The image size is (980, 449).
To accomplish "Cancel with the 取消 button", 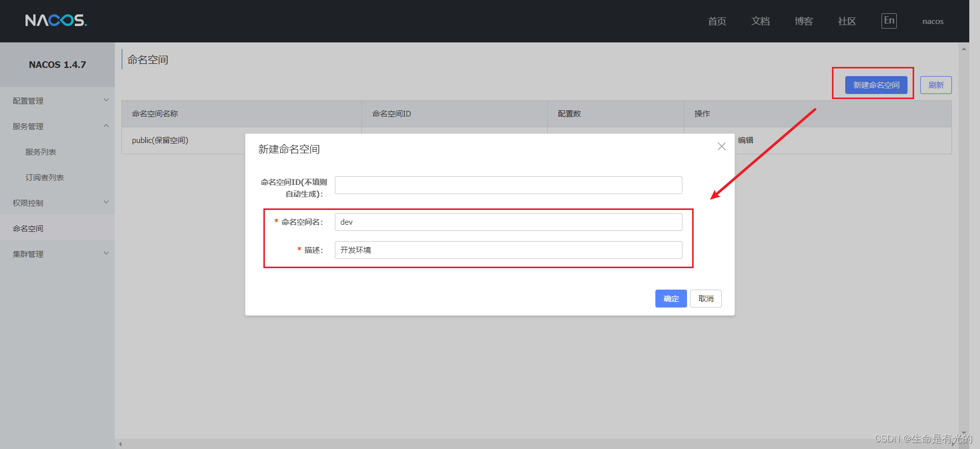I will pyautogui.click(x=706, y=299).
